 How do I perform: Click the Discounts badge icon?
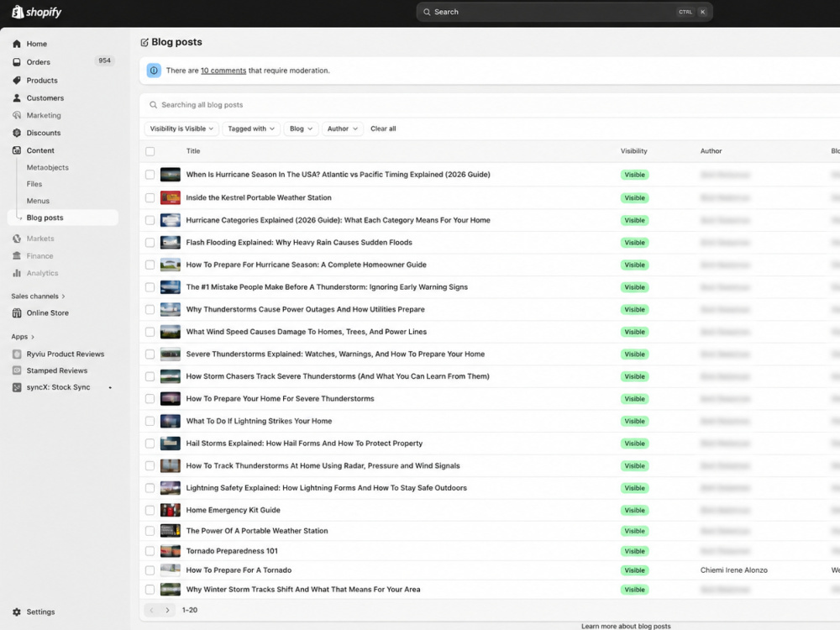tap(17, 133)
